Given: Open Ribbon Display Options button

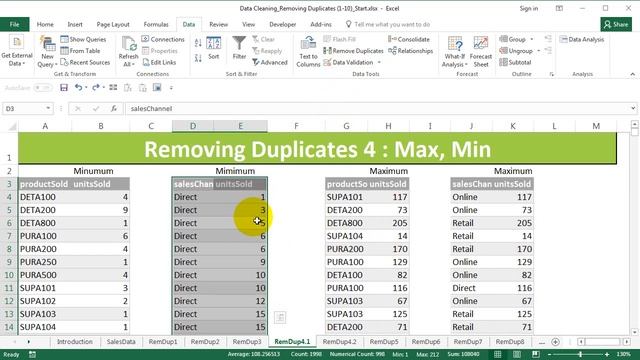Looking at the screenshot, I should pos(559,8).
